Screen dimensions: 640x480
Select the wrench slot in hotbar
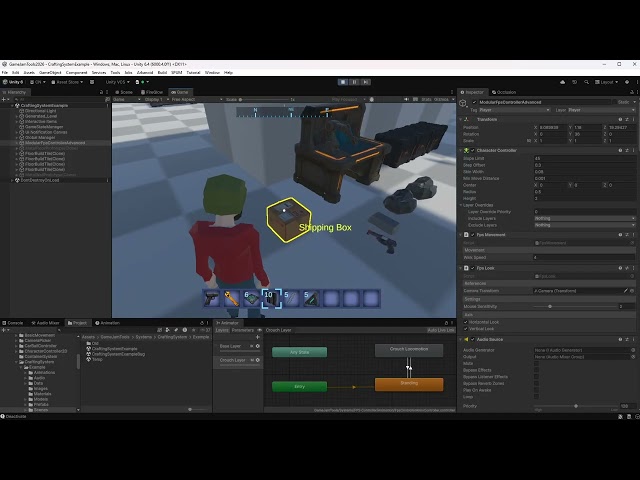coord(231,299)
